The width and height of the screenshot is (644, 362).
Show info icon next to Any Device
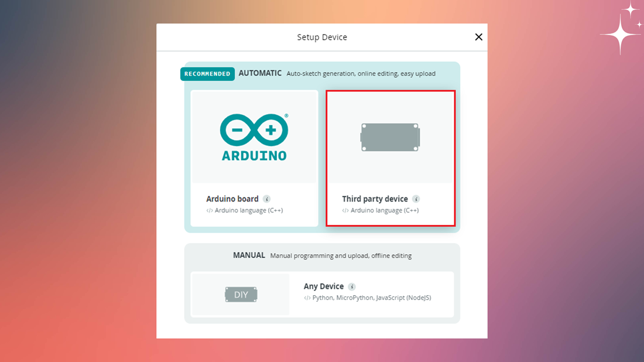coord(352,286)
